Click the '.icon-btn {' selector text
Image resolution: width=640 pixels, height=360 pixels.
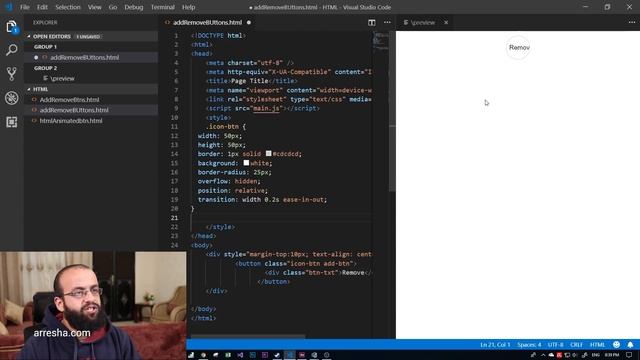tap(226, 127)
